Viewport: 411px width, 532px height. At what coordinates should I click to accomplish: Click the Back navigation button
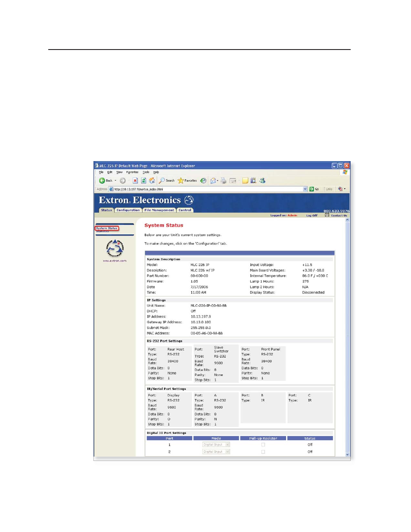[106, 180]
